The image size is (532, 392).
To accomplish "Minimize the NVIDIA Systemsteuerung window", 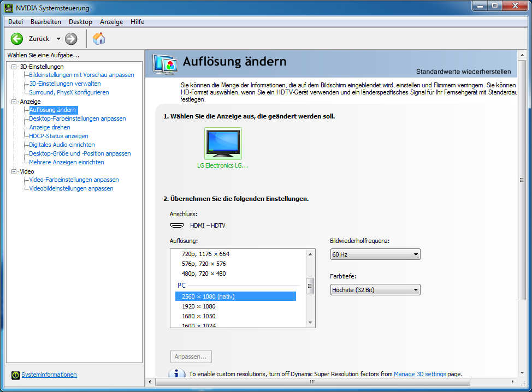I will 480,6.
